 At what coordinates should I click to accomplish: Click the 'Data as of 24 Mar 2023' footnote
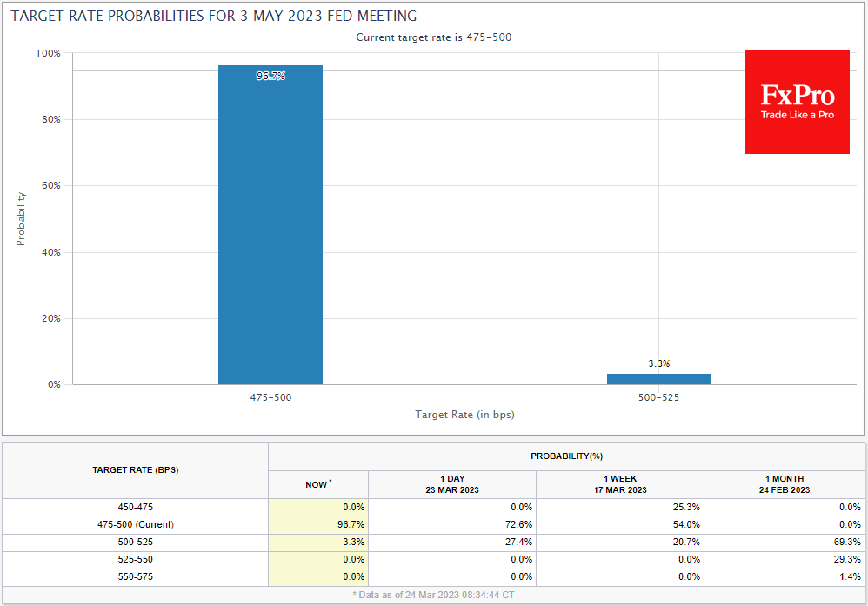pos(433,594)
